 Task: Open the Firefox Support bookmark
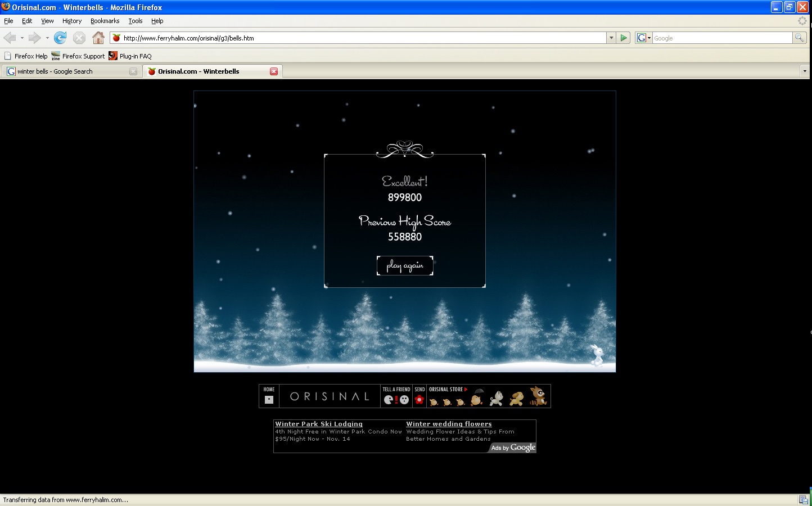(x=78, y=56)
